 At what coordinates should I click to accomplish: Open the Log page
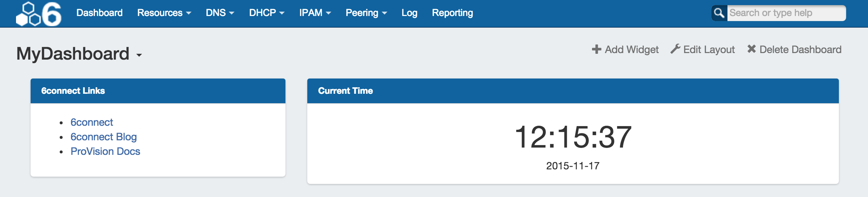point(409,13)
